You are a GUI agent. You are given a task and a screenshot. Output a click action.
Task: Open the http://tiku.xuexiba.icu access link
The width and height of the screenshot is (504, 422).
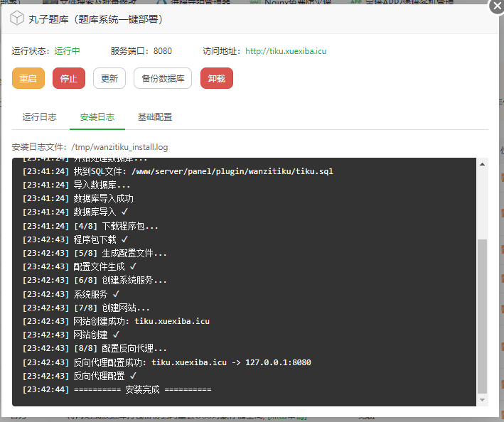[286, 51]
